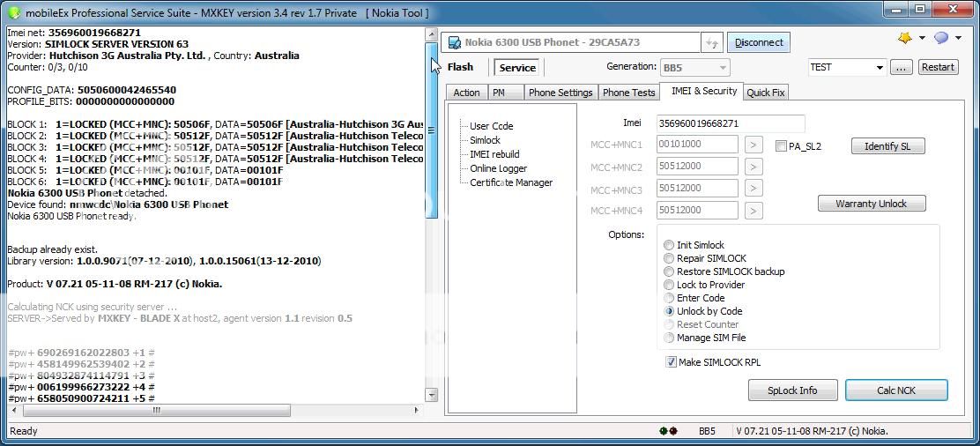Open the dropdown arrow beside star icon

pyautogui.click(x=922, y=38)
